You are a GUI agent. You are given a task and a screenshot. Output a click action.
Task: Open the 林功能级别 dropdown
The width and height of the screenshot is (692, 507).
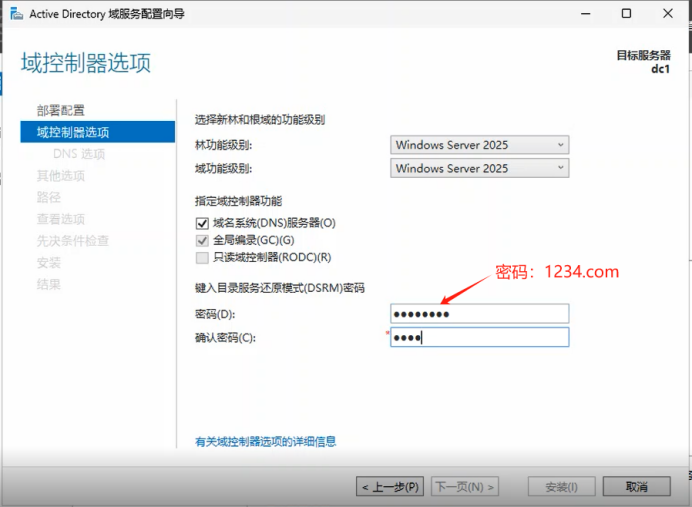480,145
